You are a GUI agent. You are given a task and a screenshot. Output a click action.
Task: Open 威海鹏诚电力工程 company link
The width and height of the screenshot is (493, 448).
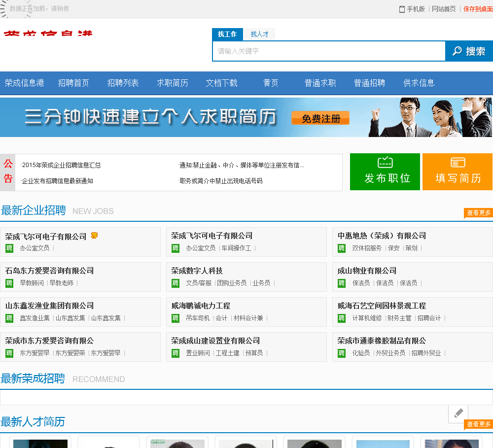click(x=201, y=306)
